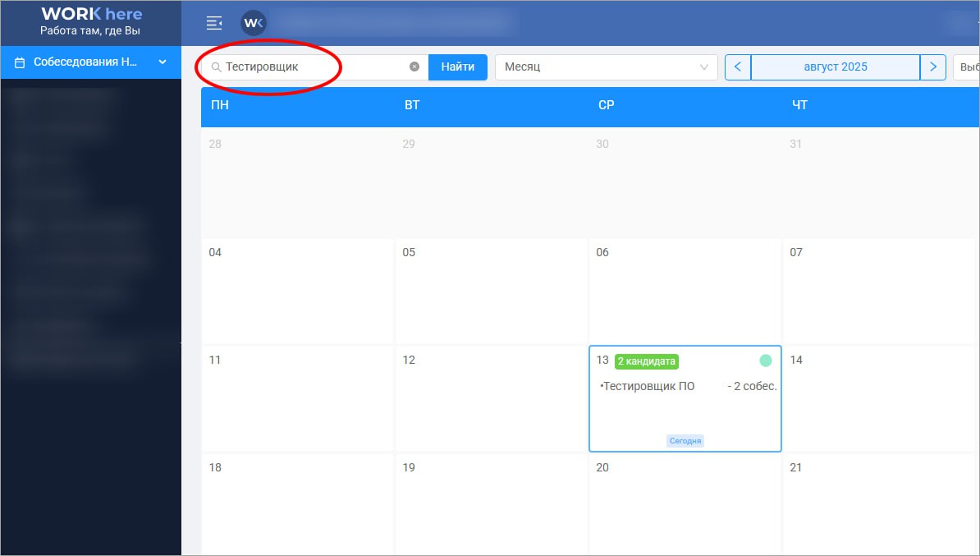Click the WORK here logo
The image size is (980, 556).
(91, 22)
